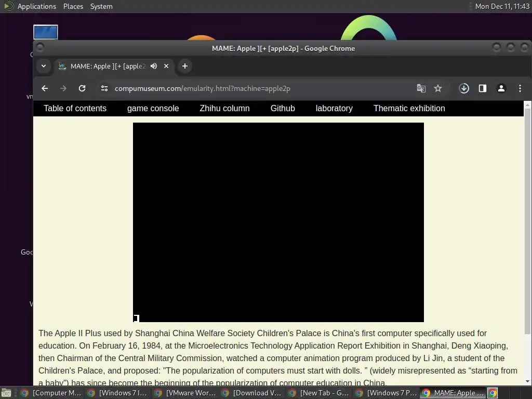Switch to Windows 7 P... taskbar window
The height and width of the screenshot is (399, 532).
coord(386,393)
